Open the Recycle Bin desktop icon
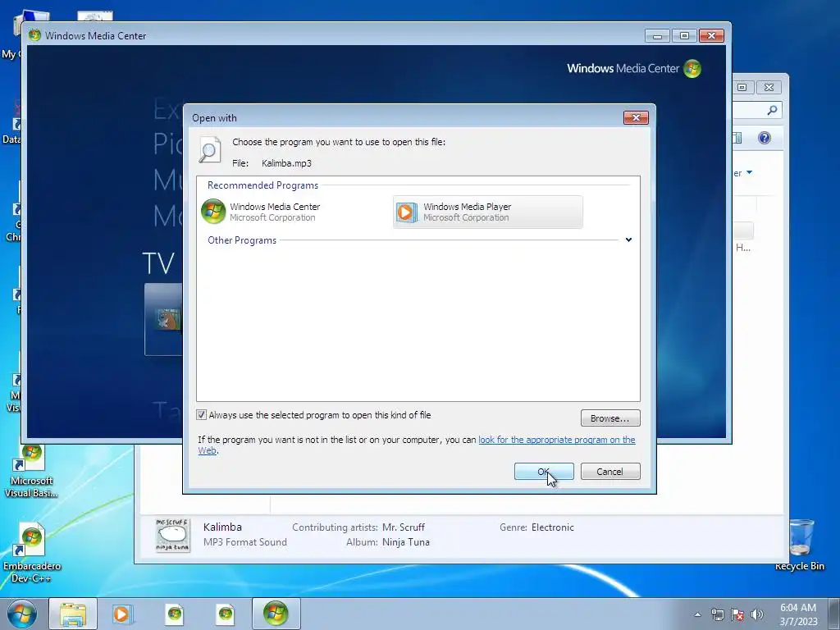Image resolution: width=840 pixels, height=630 pixels. (x=799, y=545)
